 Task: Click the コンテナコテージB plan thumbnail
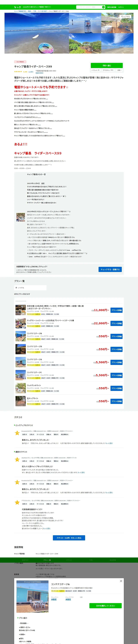pos(21,336)
